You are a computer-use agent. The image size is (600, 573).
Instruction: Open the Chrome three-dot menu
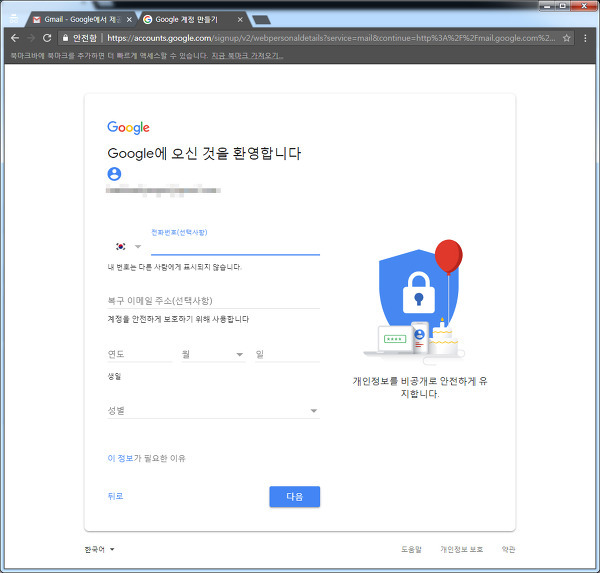point(585,38)
